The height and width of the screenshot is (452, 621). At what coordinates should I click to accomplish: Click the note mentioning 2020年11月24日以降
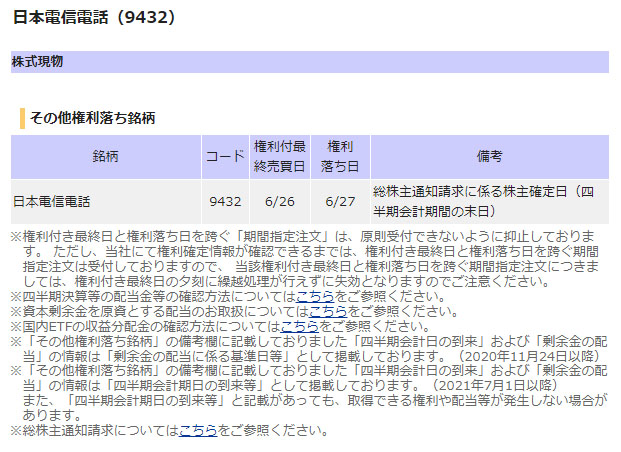tap(310, 348)
